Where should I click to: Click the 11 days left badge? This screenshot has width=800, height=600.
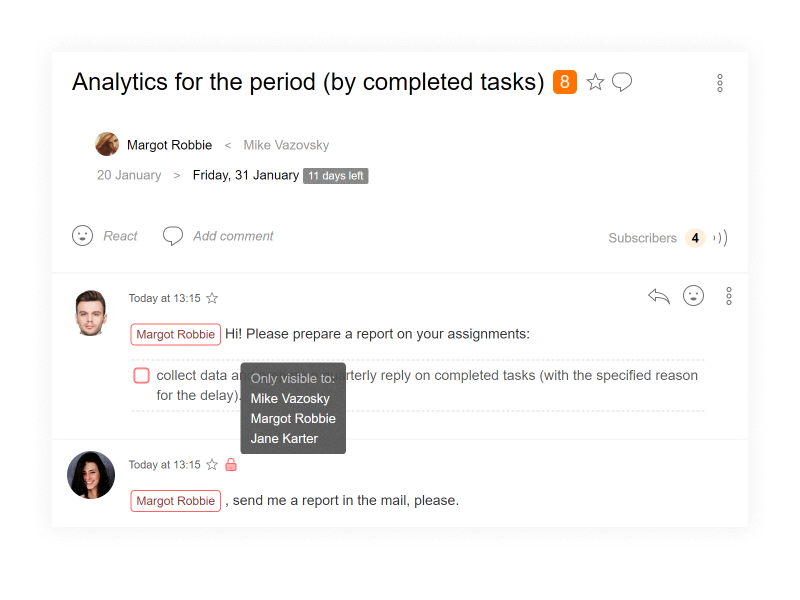click(x=336, y=176)
